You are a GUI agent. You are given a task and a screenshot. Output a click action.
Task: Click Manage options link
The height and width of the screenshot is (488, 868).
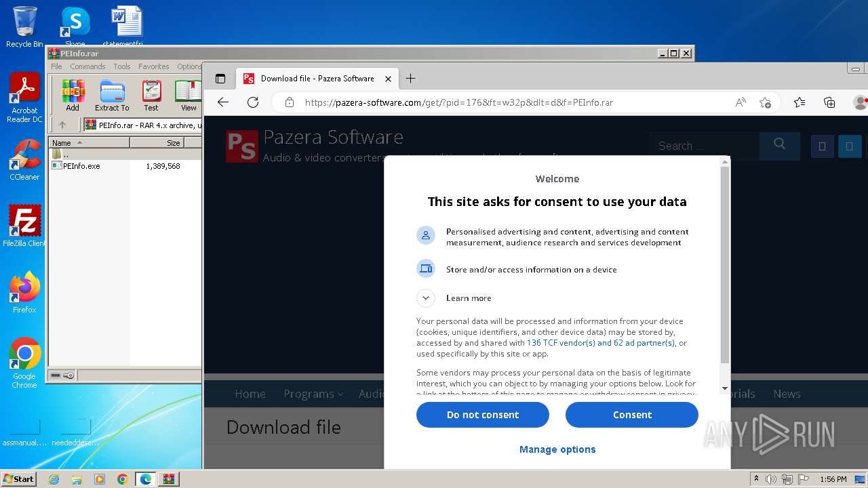(557, 449)
